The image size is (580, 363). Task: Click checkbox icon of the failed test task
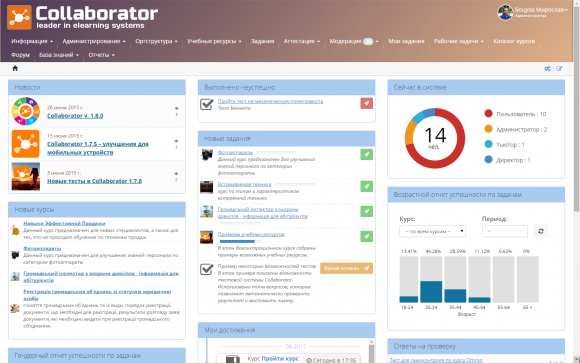pyautogui.click(x=207, y=104)
